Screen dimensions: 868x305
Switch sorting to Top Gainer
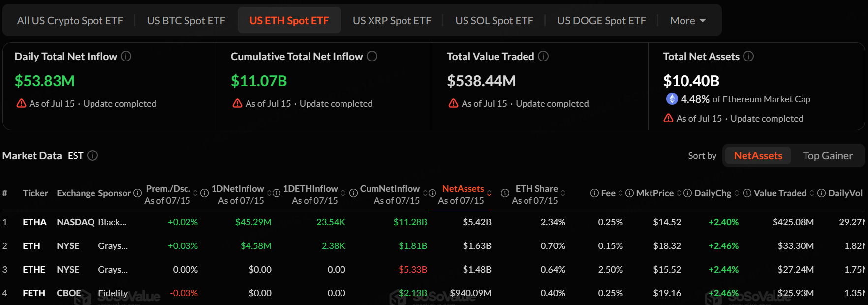828,155
